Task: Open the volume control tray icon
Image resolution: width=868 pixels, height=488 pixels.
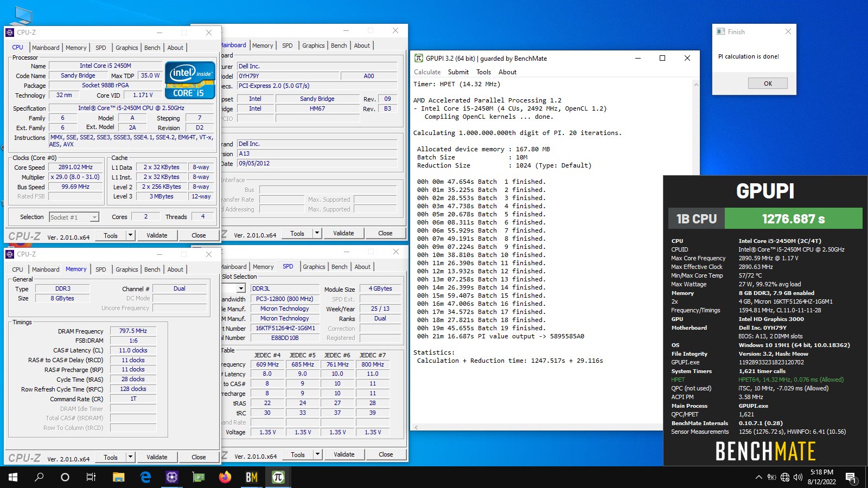Action: pyautogui.click(x=798, y=477)
